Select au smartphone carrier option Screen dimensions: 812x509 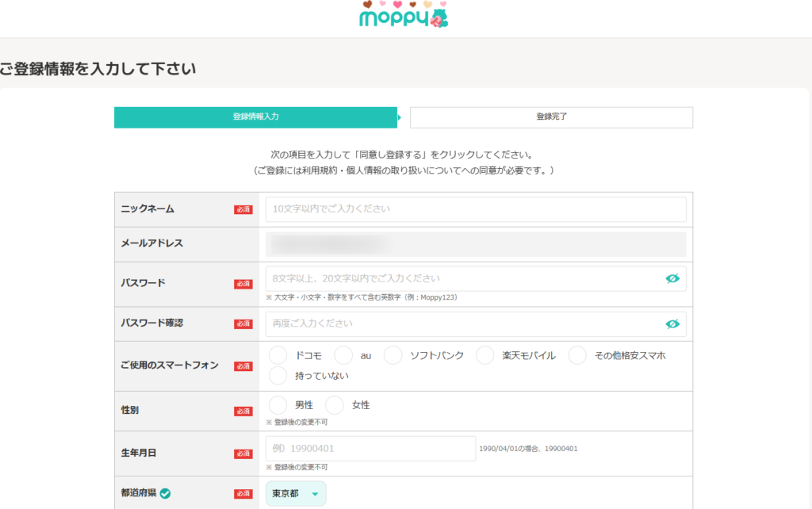tap(343, 355)
